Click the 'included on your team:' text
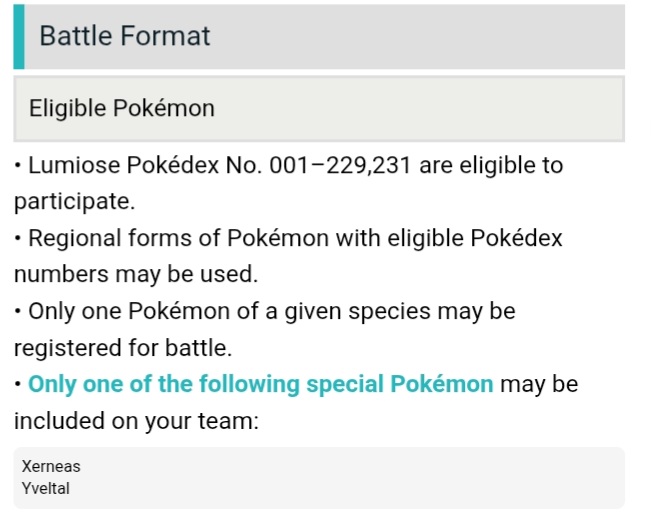This screenshot has height=530, width=651. (x=136, y=421)
